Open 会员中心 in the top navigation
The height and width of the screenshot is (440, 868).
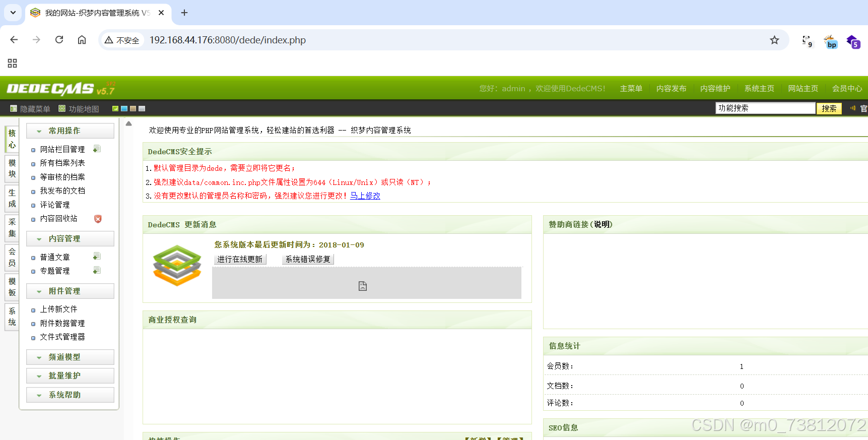pos(847,88)
